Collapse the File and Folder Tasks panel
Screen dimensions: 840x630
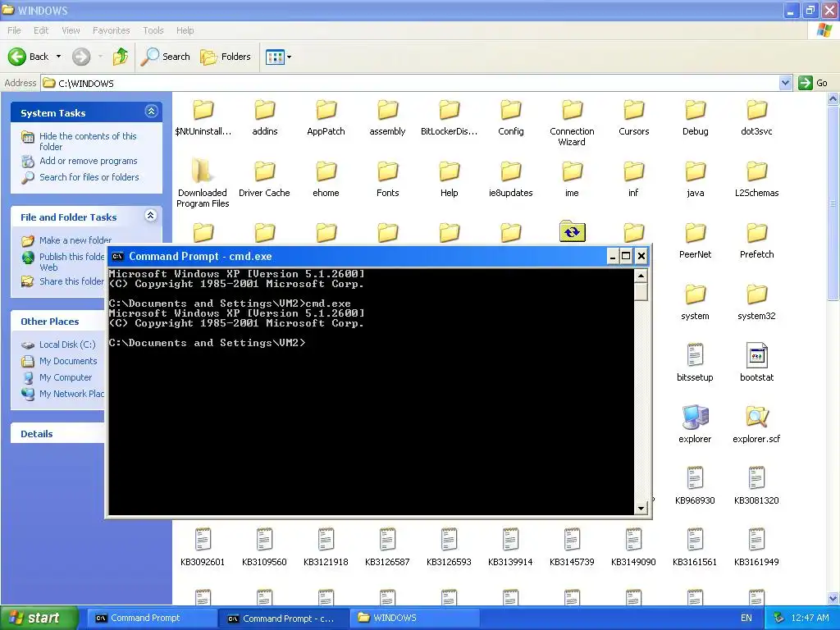(x=151, y=216)
